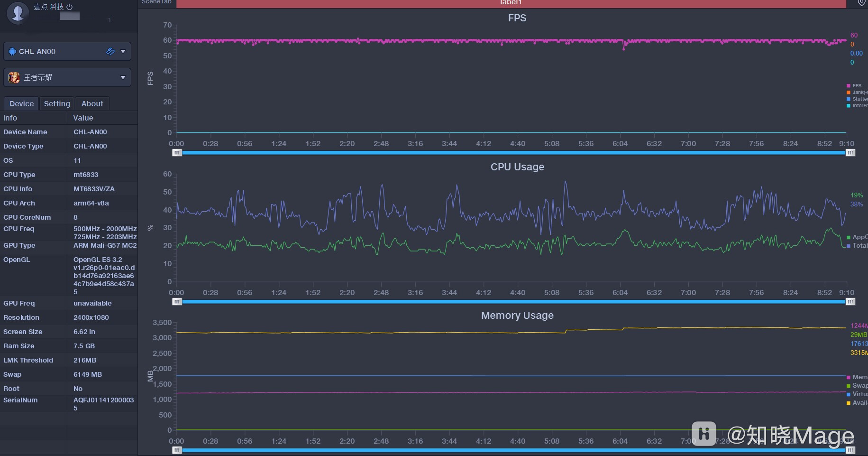Toggle the Stutter series in FPS legend

click(857, 99)
